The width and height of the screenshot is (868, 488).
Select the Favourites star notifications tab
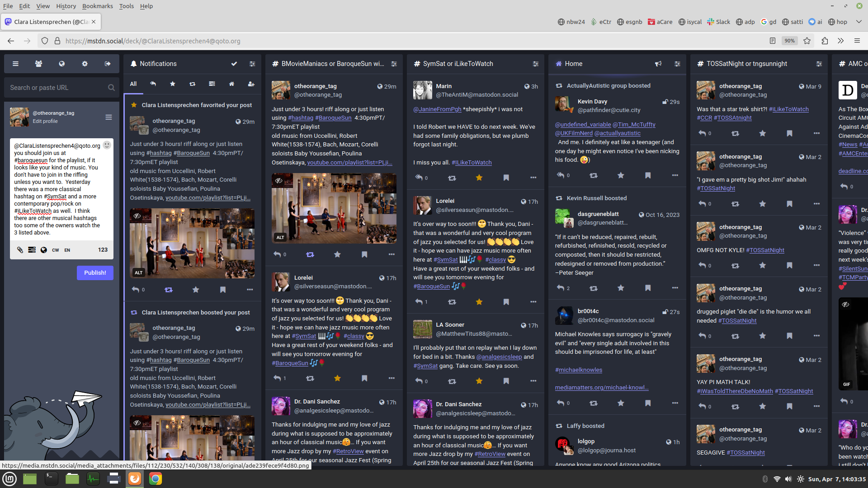172,84
